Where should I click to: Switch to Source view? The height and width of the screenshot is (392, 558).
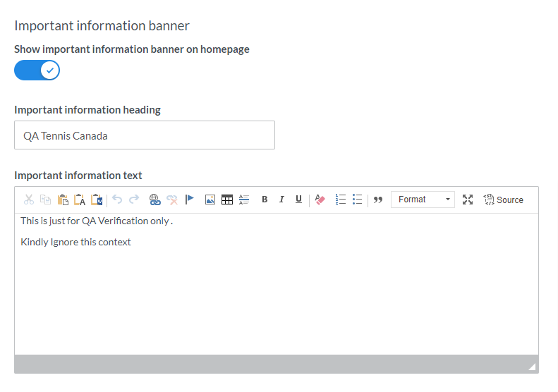click(x=503, y=200)
